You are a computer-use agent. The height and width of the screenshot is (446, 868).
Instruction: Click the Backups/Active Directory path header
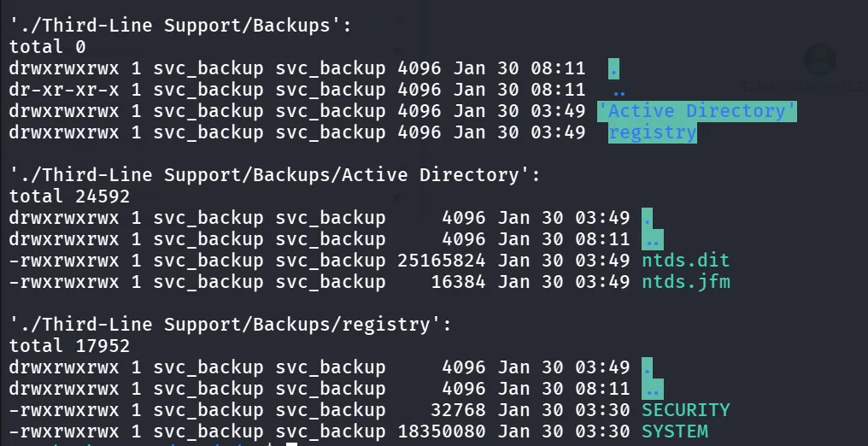(x=274, y=175)
